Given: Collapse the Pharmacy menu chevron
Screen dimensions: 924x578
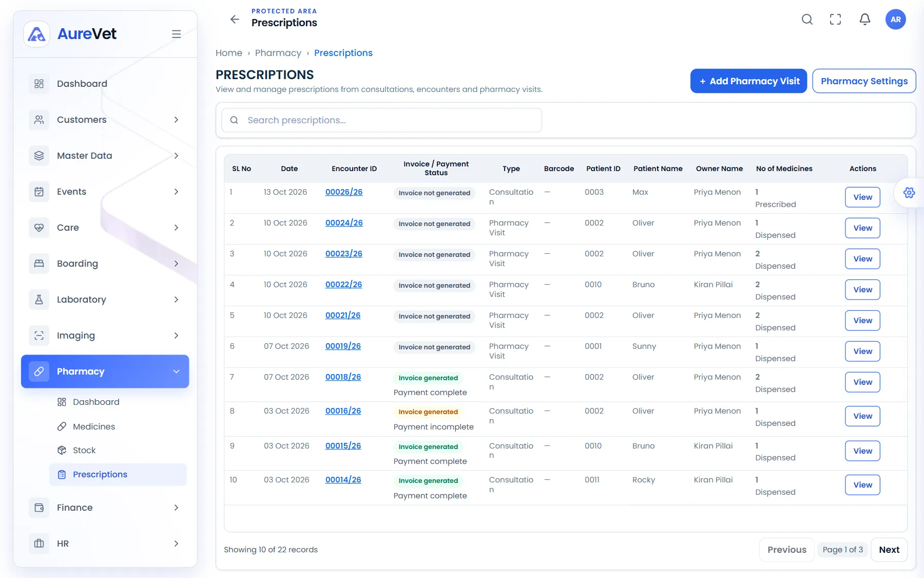Looking at the screenshot, I should click(x=176, y=371).
